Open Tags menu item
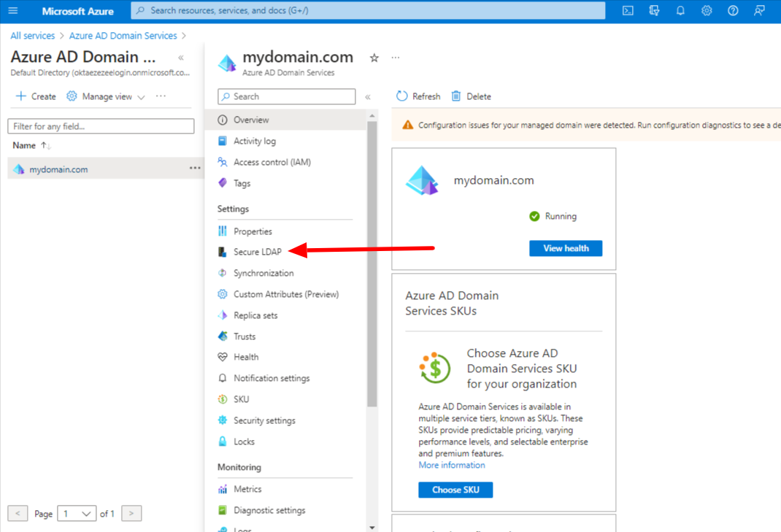Image resolution: width=781 pixels, height=532 pixels. pos(242,183)
